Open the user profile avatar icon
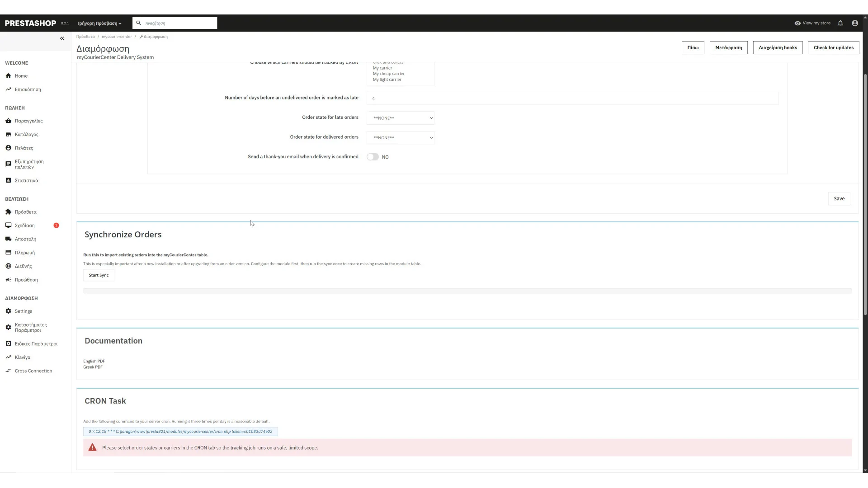Screen dimensions: 868x488 855,23
